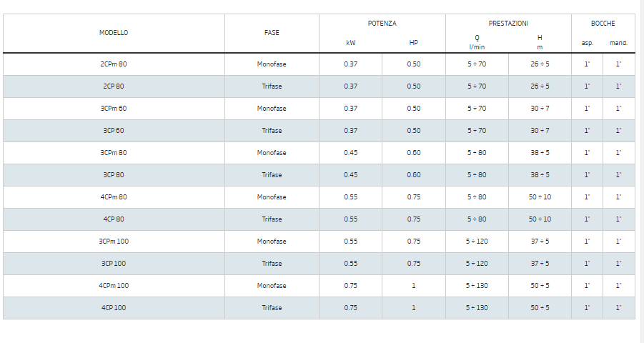Image resolution: width=644 pixels, height=343 pixels.
Task: Click the FASE column header
Action: pos(272,33)
